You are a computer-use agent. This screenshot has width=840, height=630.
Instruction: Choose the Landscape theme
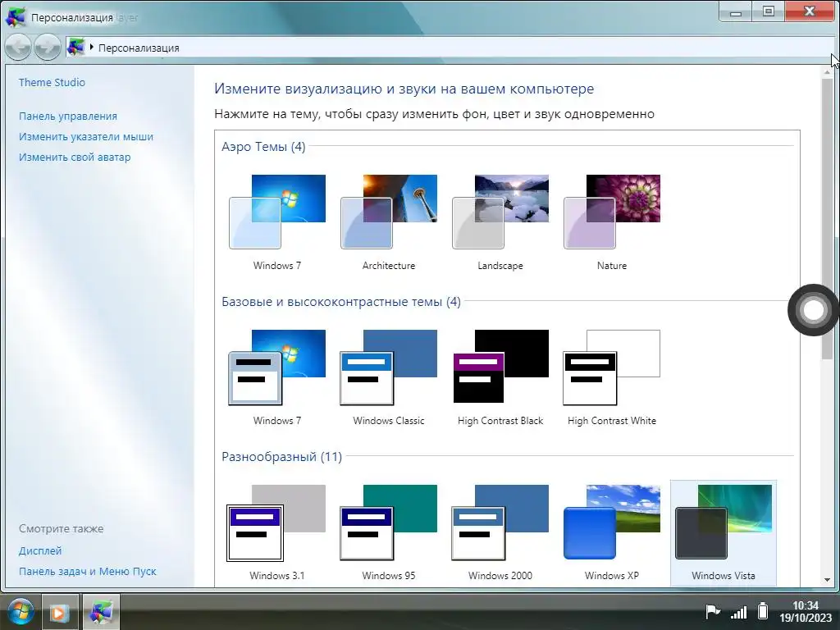click(x=500, y=221)
